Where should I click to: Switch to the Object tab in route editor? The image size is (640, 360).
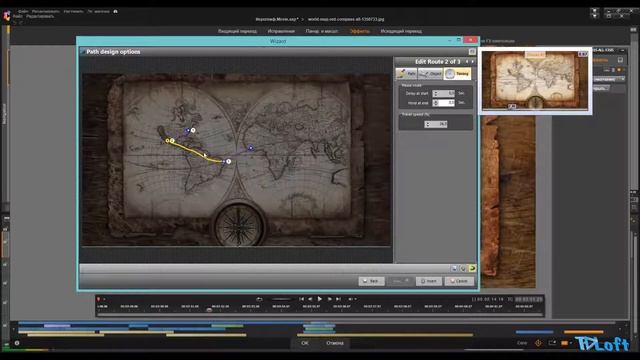coord(430,73)
